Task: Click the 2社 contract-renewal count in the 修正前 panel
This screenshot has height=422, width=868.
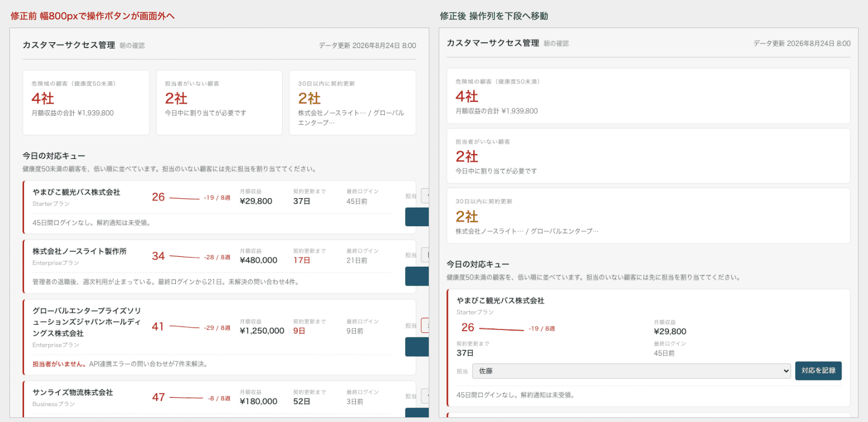Action: pos(310,98)
